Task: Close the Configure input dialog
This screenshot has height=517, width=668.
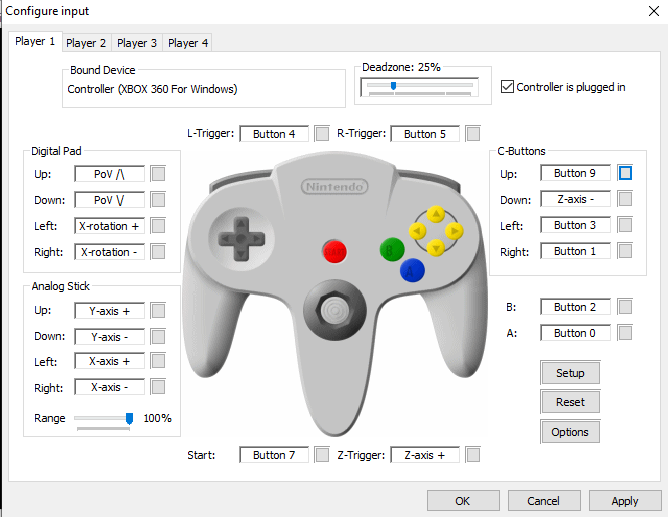Action: coord(654,11)
